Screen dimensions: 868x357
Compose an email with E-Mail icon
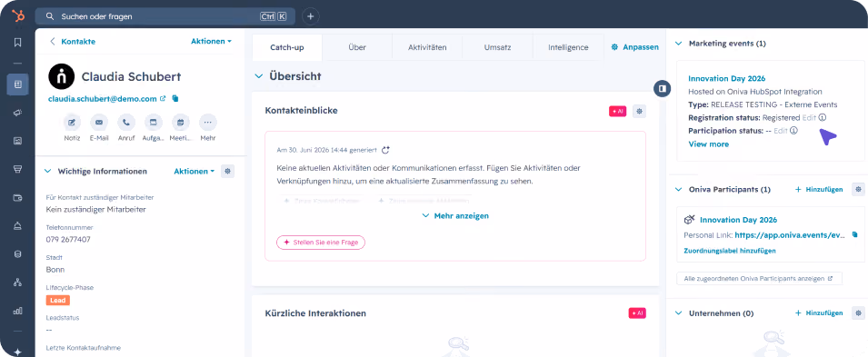(99, 123)
